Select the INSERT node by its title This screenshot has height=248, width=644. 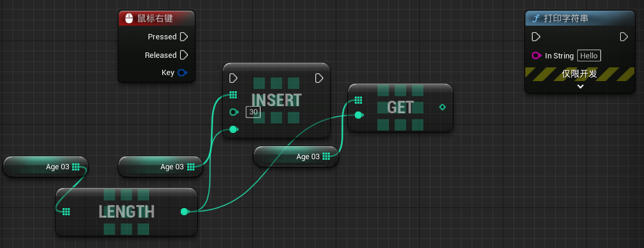[277, 100]
